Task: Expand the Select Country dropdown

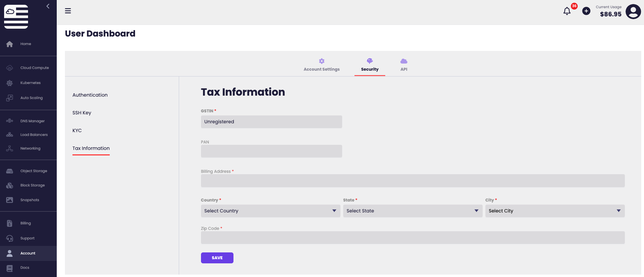Action: point(270,211)
